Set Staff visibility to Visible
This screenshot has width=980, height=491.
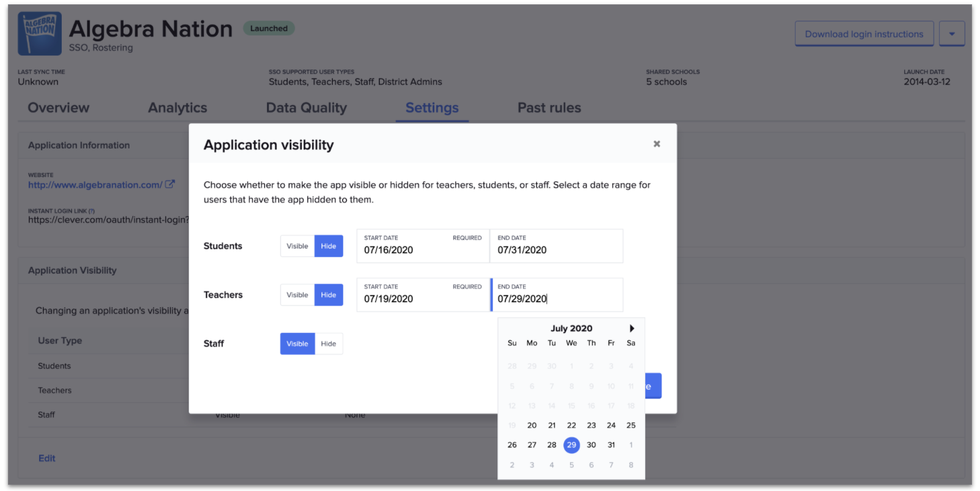coord(298,344)
